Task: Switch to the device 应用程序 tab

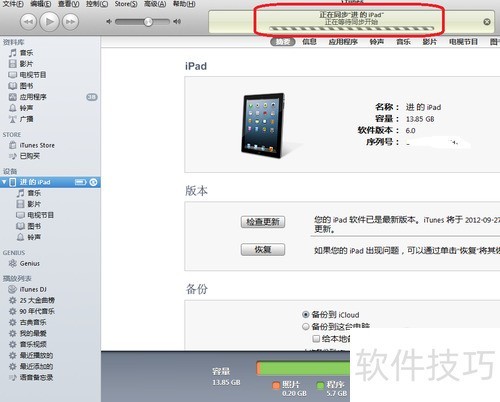Action: [x=343, y=42]
